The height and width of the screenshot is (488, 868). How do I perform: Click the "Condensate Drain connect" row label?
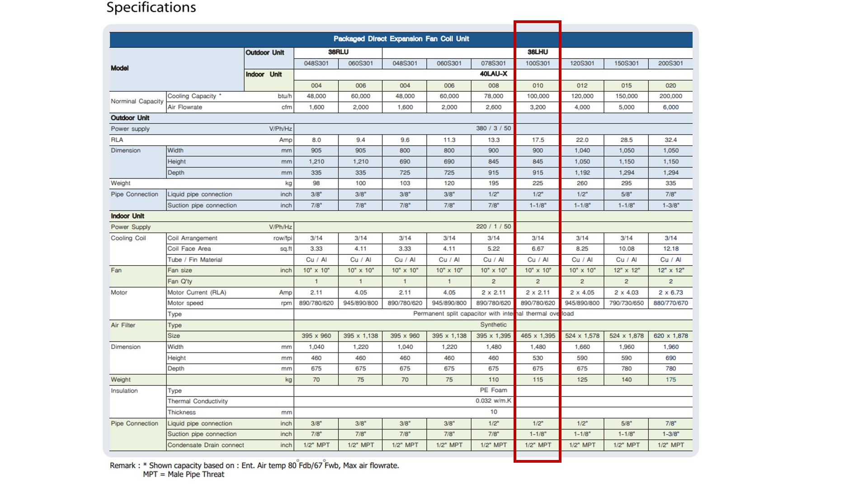tap(206, 445)
